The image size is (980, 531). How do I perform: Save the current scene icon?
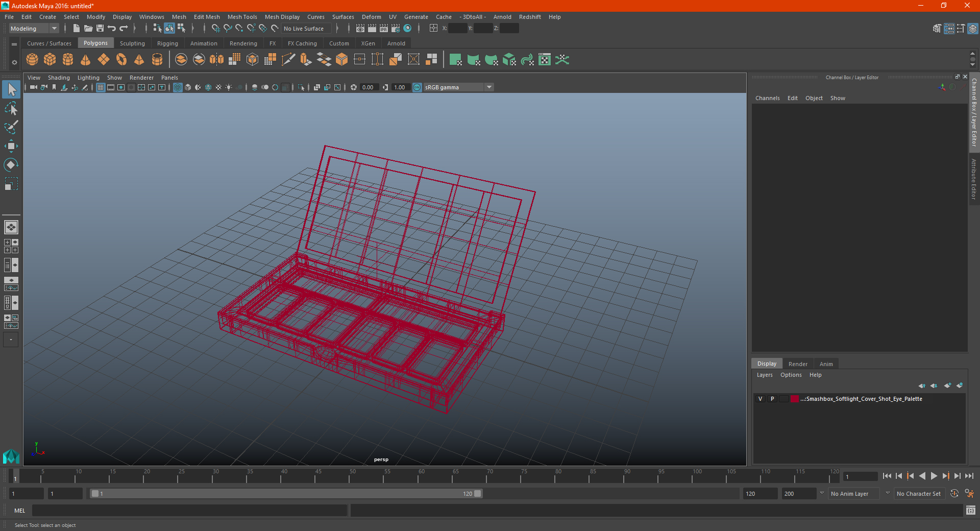(x=100, y=29)
